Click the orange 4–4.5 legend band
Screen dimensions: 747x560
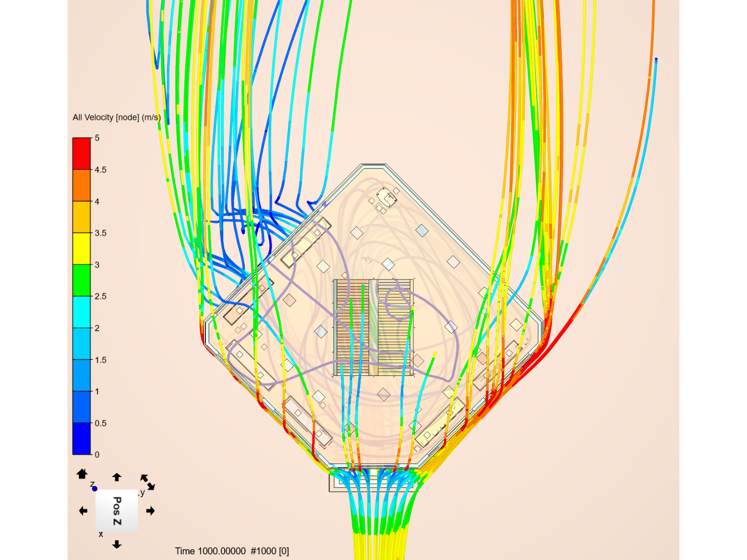point(81,185)
